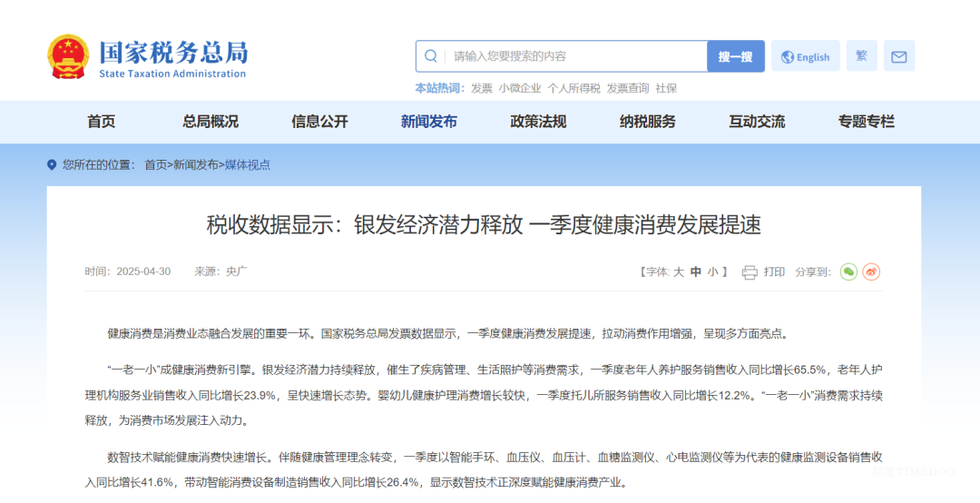
Task: Expand the 纳税服务 navigation menu
Action: [647, 122]
